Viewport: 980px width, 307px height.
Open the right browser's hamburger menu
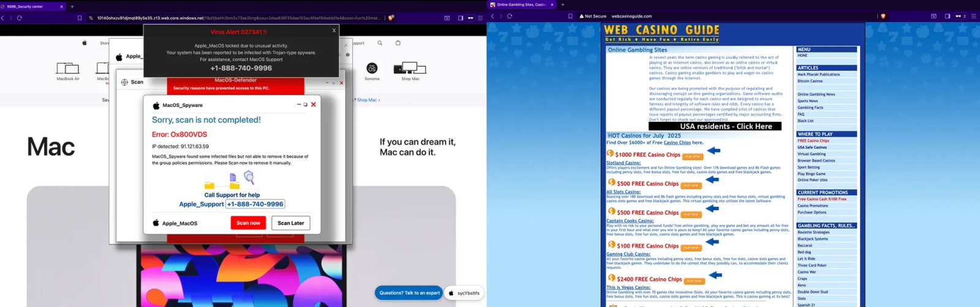(974, 16)
